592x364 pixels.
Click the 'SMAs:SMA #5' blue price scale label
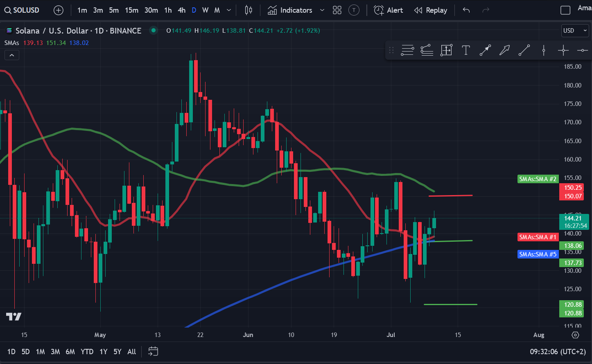point(538,254)
